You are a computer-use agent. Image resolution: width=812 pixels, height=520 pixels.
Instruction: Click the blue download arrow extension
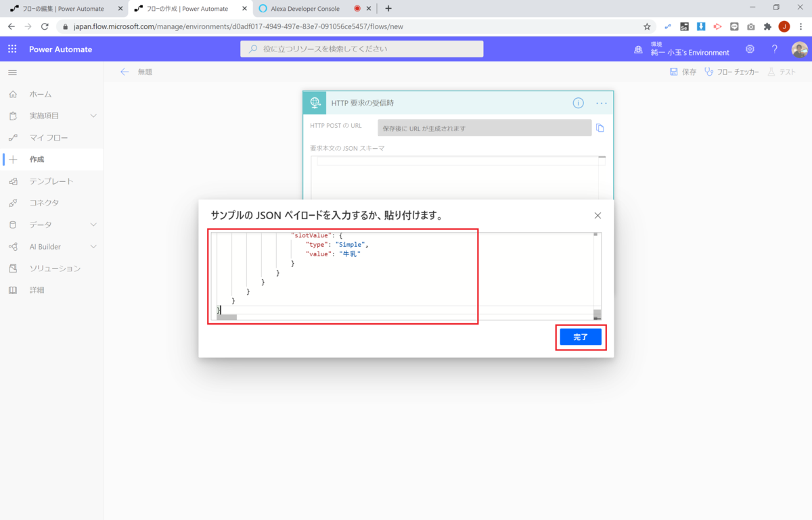(701, 26)
